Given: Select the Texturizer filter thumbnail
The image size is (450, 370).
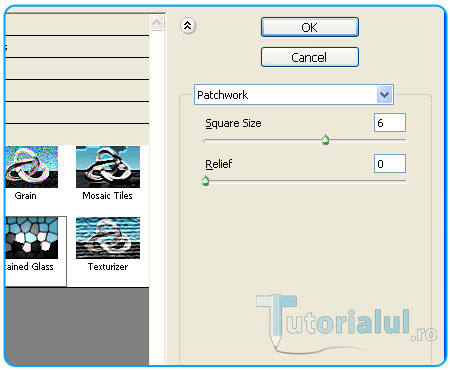Looking at the screenshot, I should coord(108,238).
